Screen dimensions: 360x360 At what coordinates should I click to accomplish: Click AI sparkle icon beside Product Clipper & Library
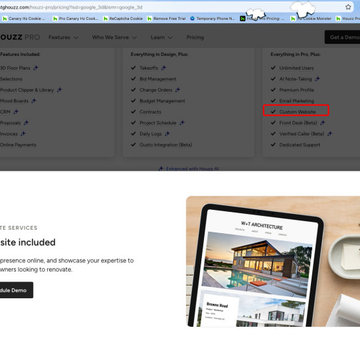(59, 90)
